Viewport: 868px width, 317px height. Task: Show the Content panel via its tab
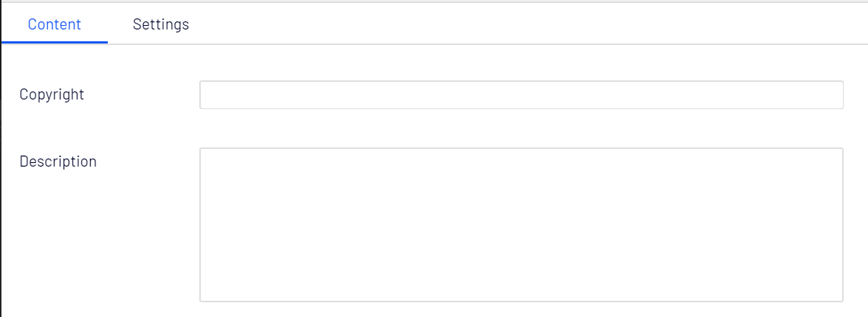(x=55, y=24)
